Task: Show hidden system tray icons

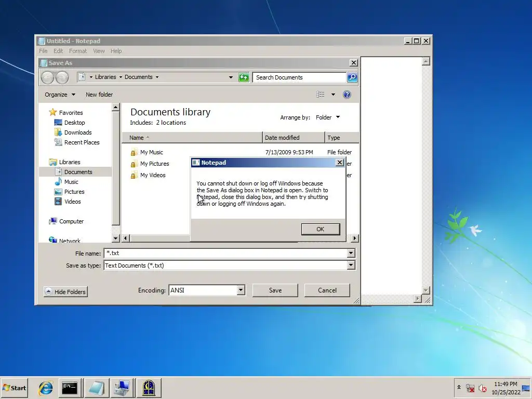Action: 459,388
